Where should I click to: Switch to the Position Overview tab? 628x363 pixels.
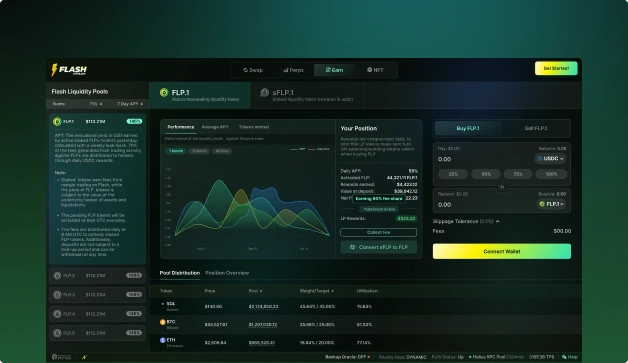[227, 273]
